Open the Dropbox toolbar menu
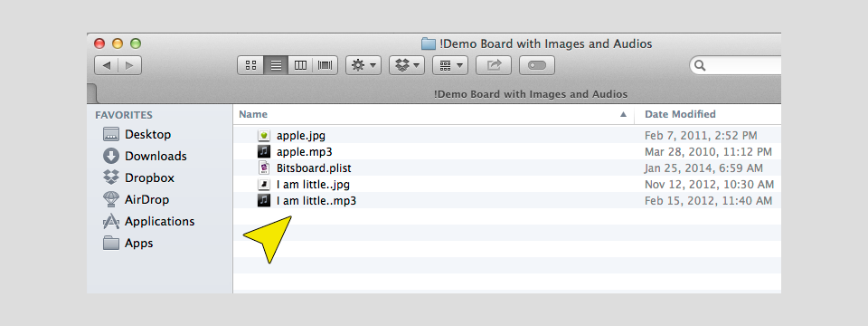Screen dimensions: 868x326 tap(407, 65)
